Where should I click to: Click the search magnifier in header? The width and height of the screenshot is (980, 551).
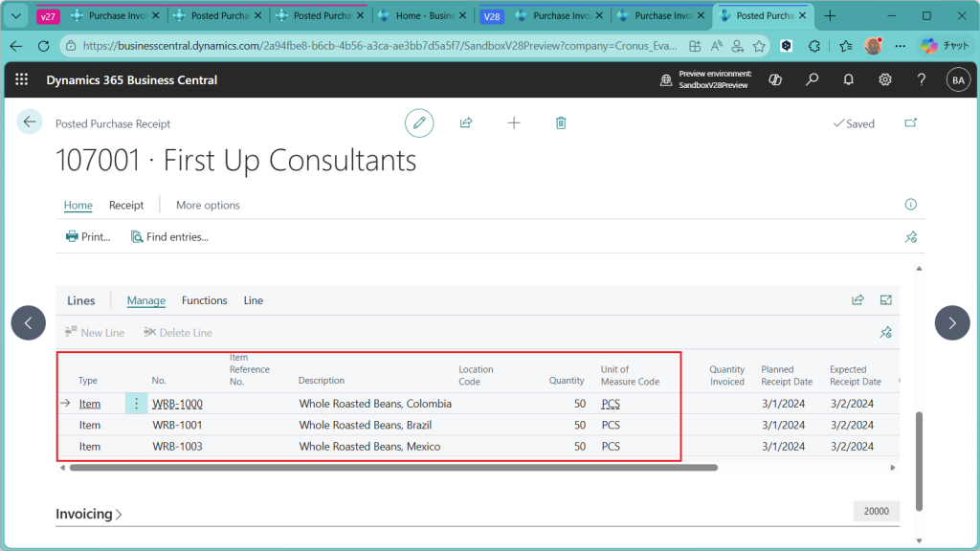click(812, 80)
